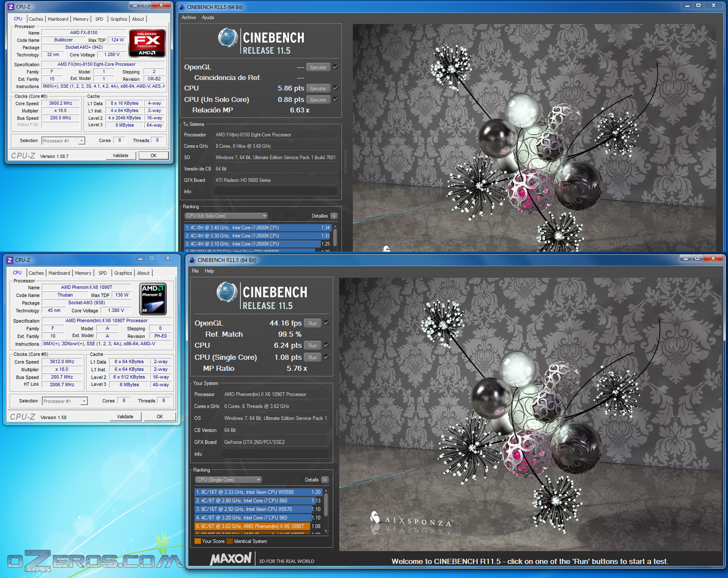Screen dimensions: 728x578
Task: Click the top render panel splitter handle
Action: 346,162
